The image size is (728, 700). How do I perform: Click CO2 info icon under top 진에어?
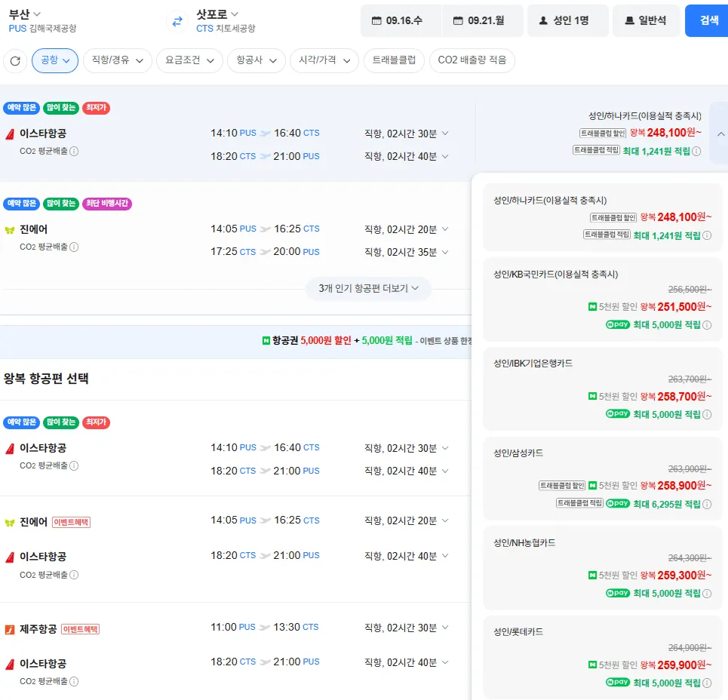coord(74,247)
